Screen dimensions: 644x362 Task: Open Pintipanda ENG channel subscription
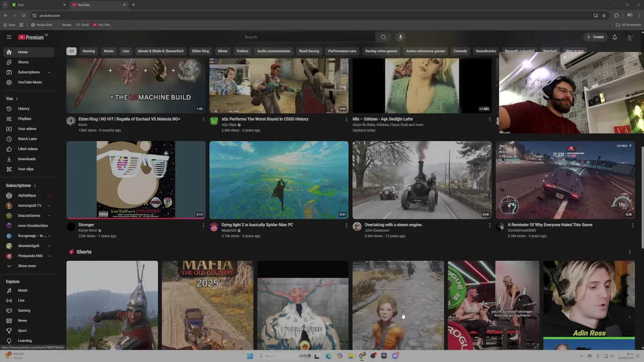tap(28, 256)
